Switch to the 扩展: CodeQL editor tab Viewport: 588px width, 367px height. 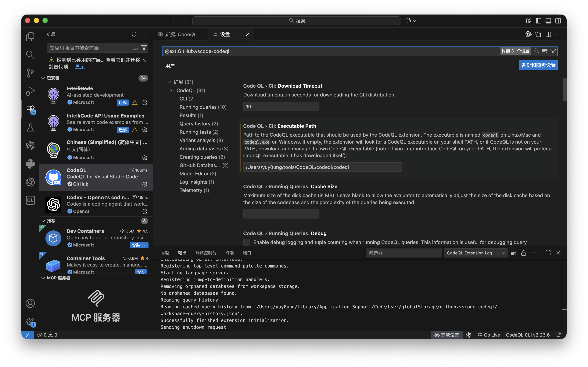180,34
